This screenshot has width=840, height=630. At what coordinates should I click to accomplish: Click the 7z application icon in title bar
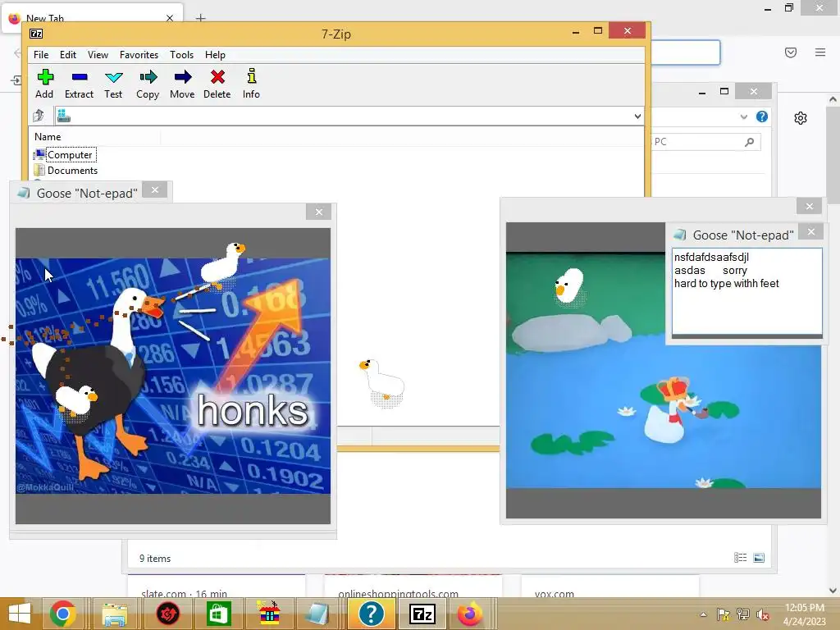click(36, 34)
